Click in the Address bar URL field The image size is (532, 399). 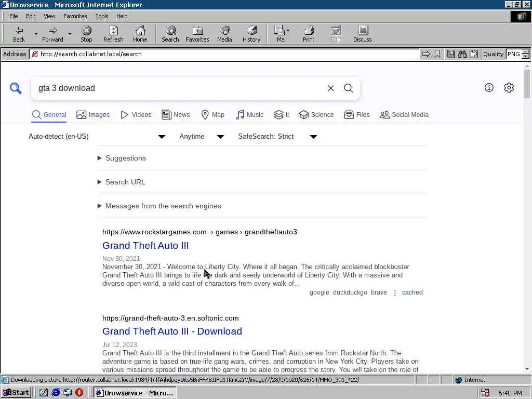[224, 54]
